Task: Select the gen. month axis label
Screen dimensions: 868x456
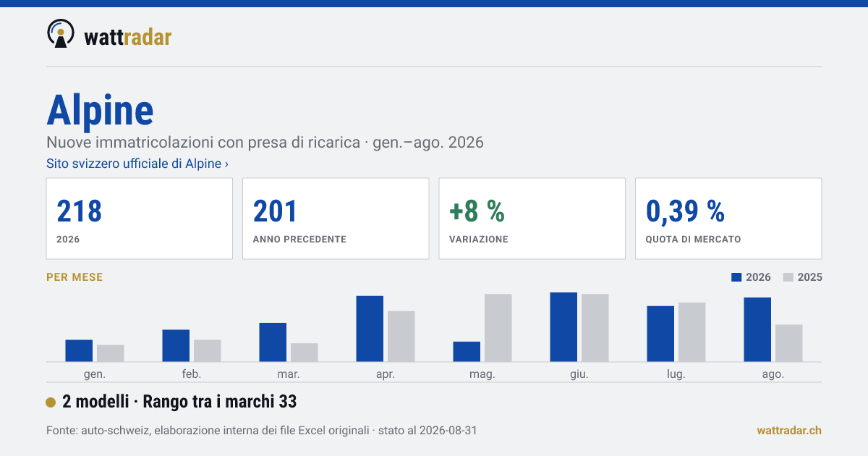Action: point(95,374)
